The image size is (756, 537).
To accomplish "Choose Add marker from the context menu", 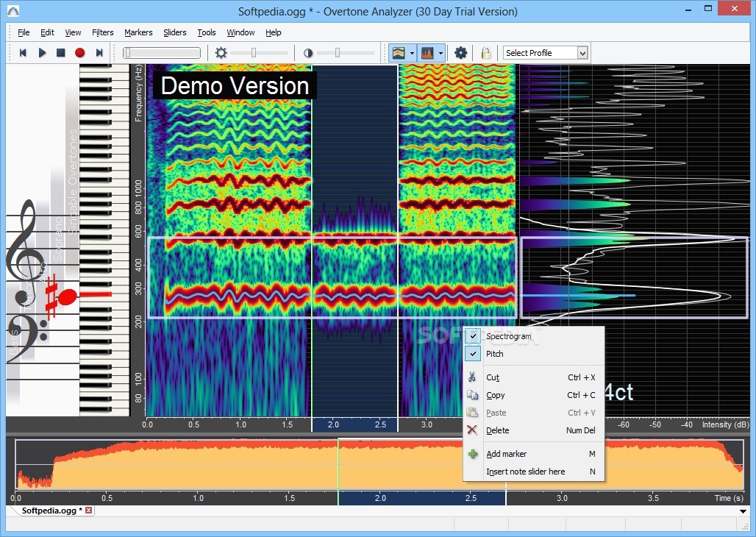I will pyautogui.click(x=534, y=454).
